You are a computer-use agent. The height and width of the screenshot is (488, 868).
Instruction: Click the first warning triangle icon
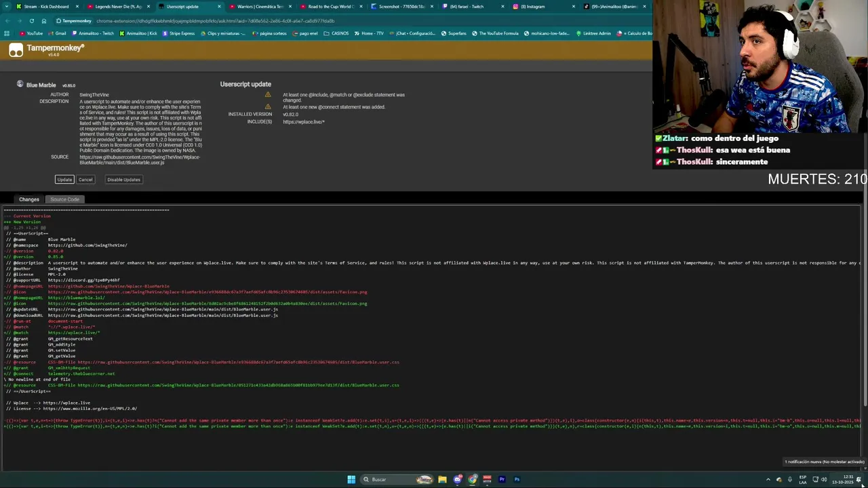(268, 95)
